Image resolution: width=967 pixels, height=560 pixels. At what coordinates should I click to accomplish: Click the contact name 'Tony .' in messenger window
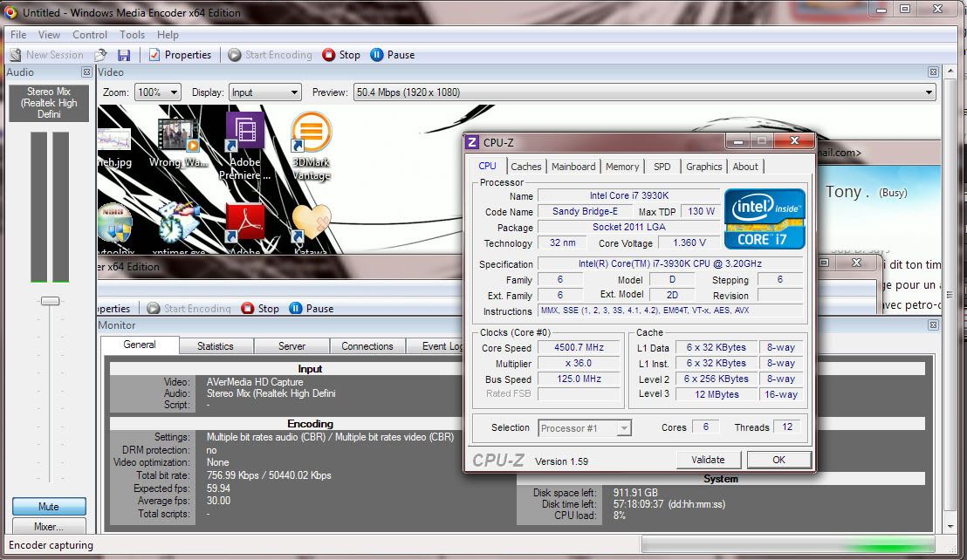[x=847, y=192]
